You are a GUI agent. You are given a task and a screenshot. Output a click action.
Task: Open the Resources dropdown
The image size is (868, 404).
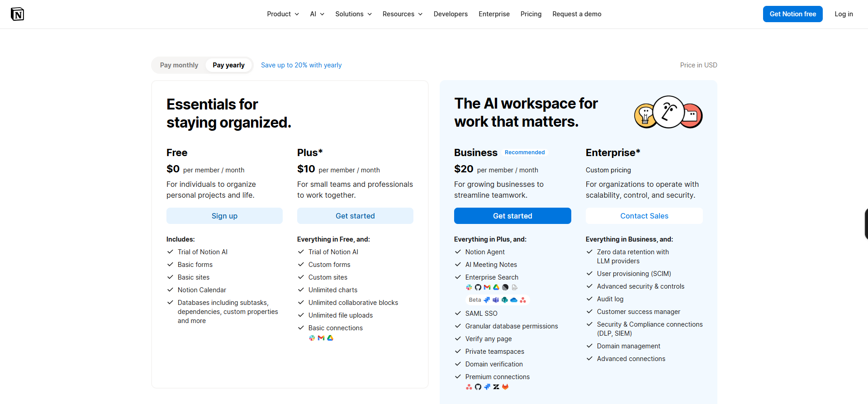(402, 14)
